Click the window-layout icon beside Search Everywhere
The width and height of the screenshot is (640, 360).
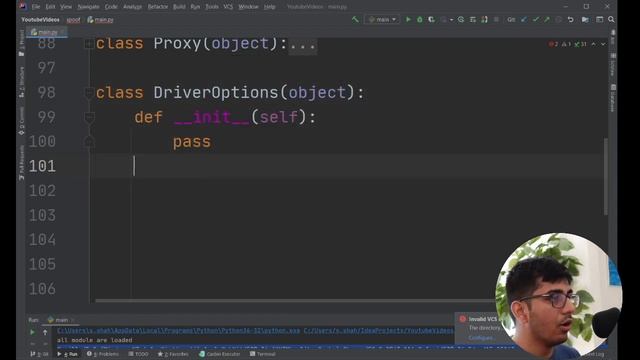click(x=599, y=20)
